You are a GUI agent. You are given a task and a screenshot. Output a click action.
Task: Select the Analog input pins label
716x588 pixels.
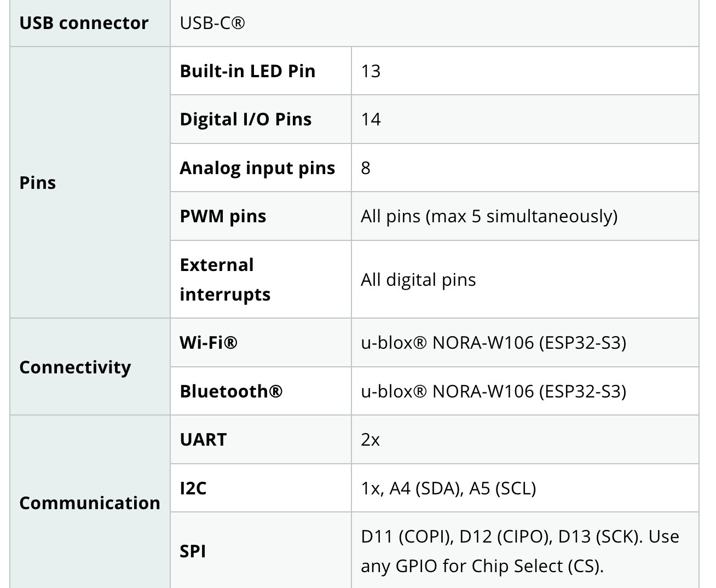point(257,168)
